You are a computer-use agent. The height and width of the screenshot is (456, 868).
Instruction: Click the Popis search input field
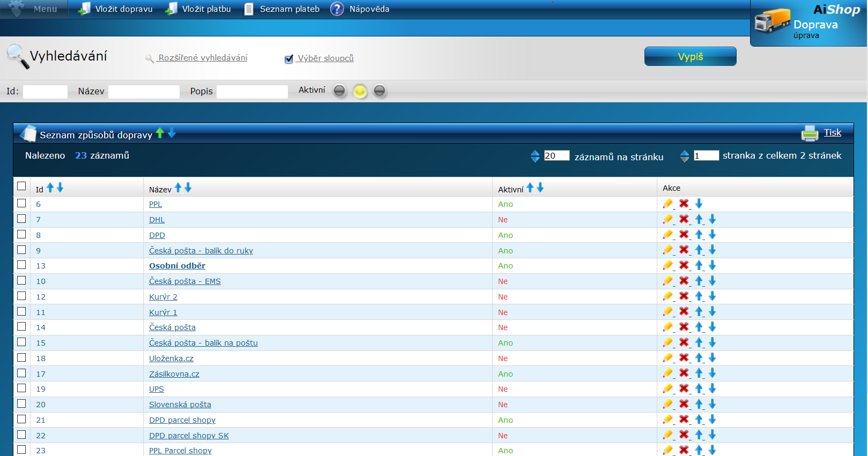[x=252, y=92]
